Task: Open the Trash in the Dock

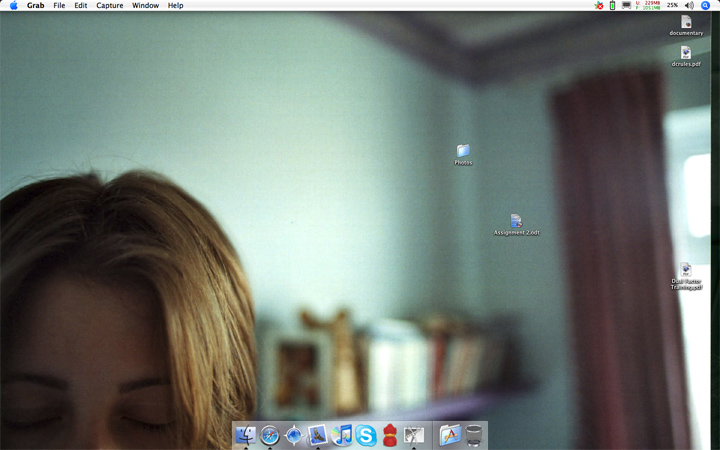Action: pyautogui.click(x=474, y=434)
